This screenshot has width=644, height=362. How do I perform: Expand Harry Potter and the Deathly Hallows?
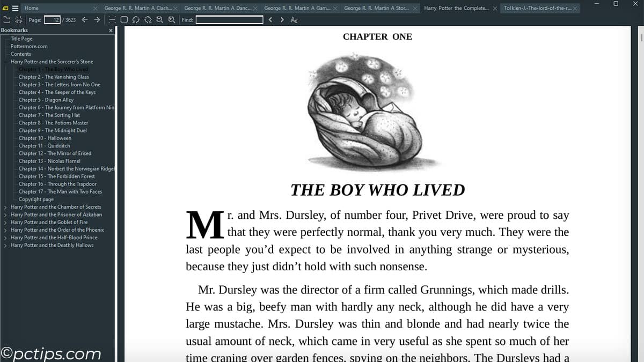(5, 245)
